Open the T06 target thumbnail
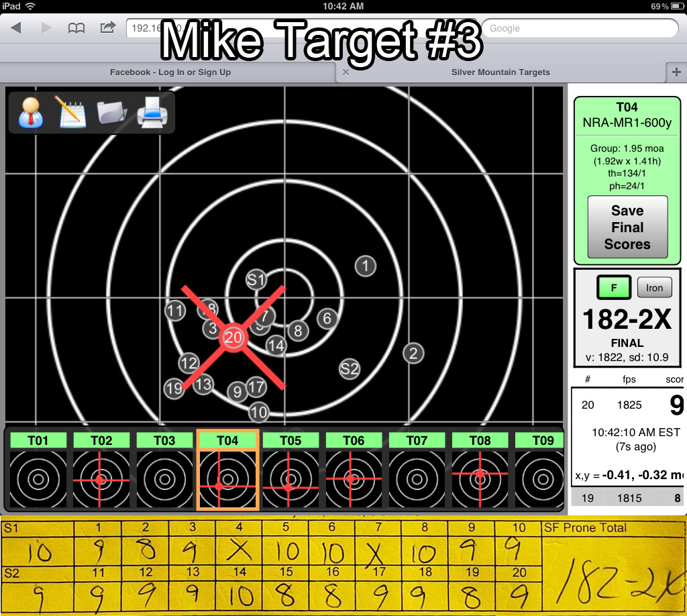This screenshot has width=687, height=616. pos(354,479)
